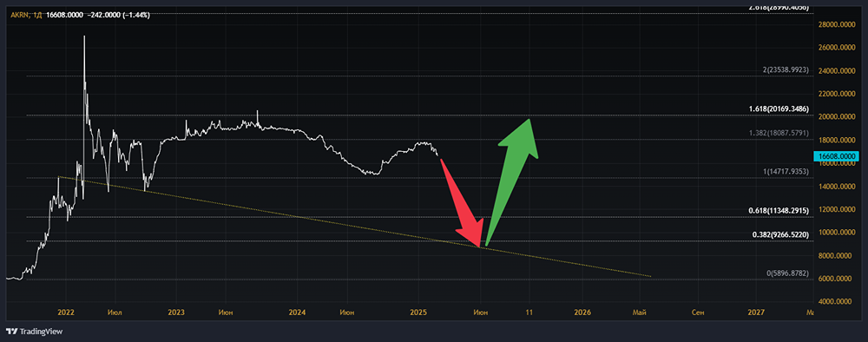The height and width of the screenshot is (342, 868).
Task: Click 2025 on the time axis
Action: pyautogui.click(x=418, y=312)
